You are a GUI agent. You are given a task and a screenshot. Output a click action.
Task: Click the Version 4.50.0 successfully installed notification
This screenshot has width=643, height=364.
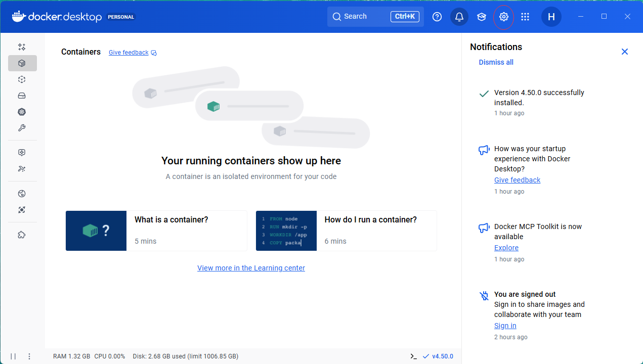pos(539,98)
